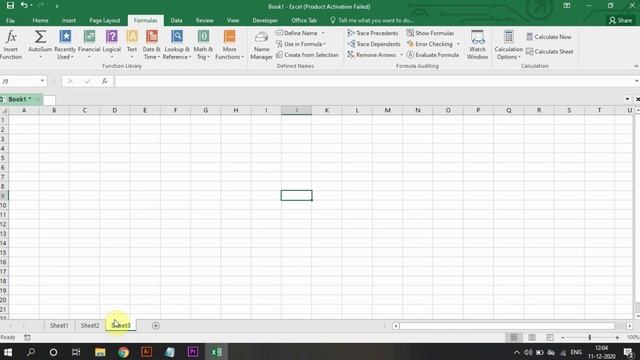The height and width of the screenshot is (360, 640).
Task: Click the zoom out minus button
Action: (x=562, y=338)
